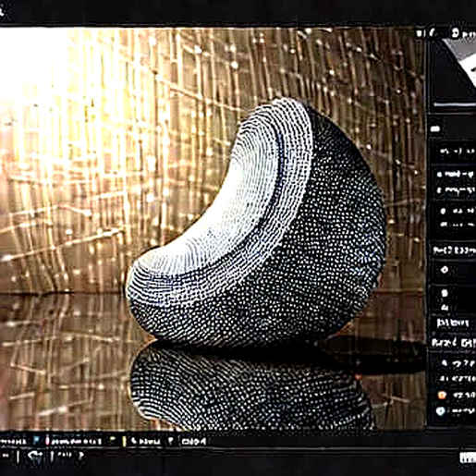Toggle the small square marker below the diamond

[x=445, y=293]
